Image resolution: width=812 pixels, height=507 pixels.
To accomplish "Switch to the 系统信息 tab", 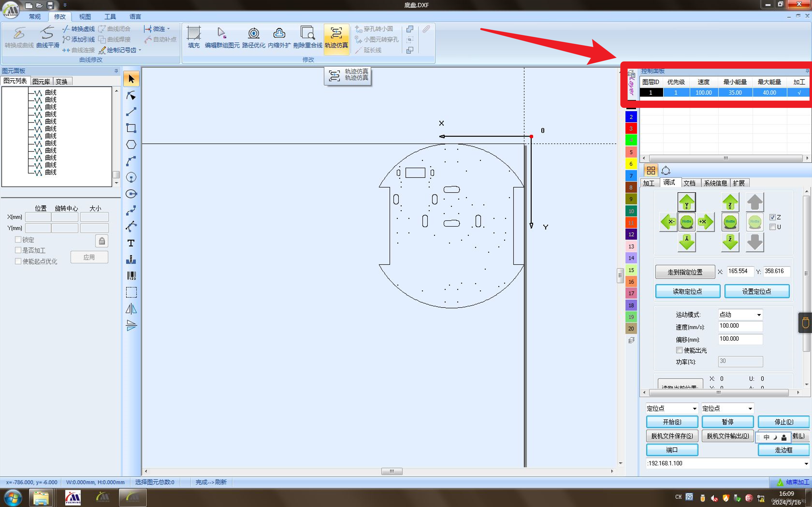I will (715, 183).
